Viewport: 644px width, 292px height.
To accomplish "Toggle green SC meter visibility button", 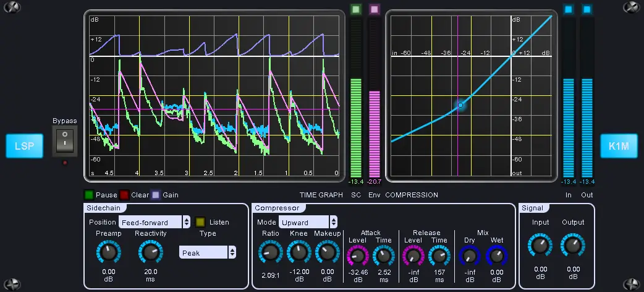I will coord(355,9).
